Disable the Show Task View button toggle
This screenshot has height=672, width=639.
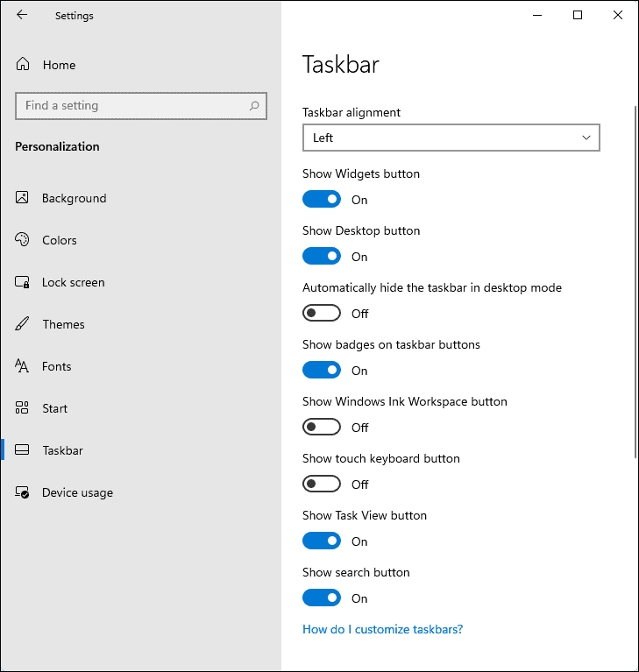pos(322,541)
